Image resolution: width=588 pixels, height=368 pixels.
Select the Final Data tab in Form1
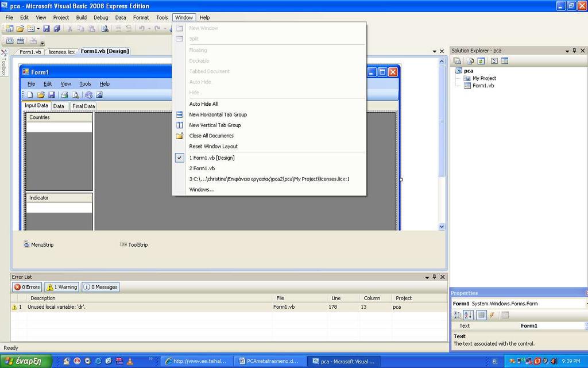point(83,106)
